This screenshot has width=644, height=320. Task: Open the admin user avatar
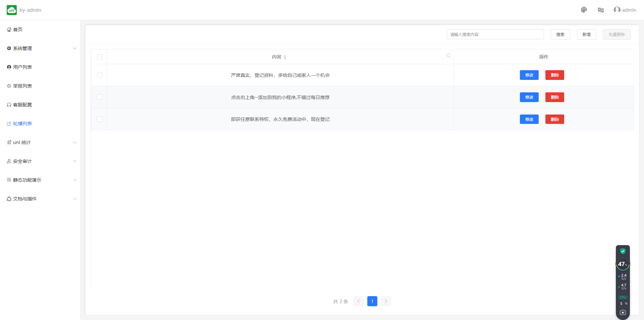pyautogui.click(x=617, y=10)
